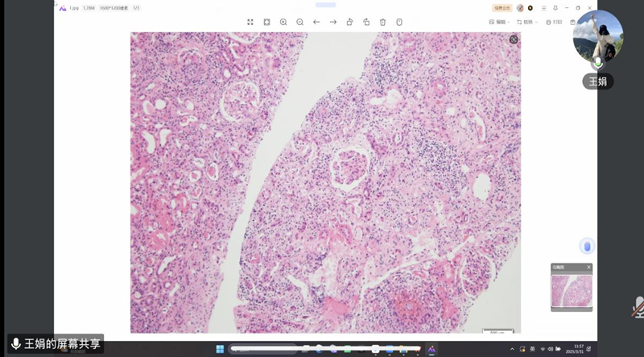
Task: Click the 王娟 name label under the video
Action: point(598,81)
